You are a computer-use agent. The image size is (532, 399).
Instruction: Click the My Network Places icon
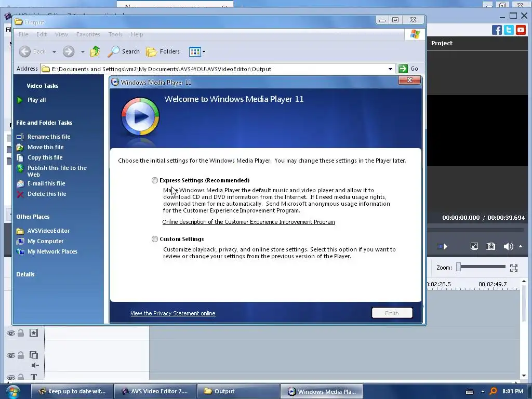point(20,252)
